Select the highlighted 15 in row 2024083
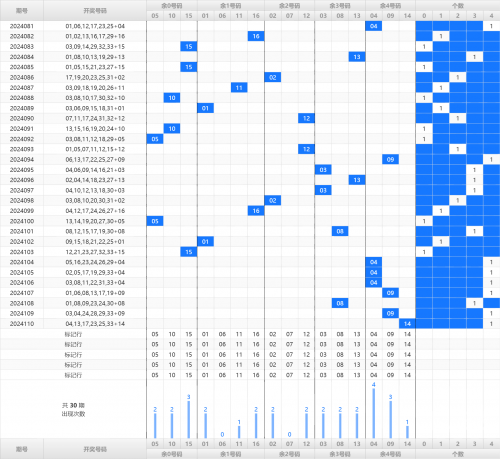500x459 pixels. click(x=189, y=47)
